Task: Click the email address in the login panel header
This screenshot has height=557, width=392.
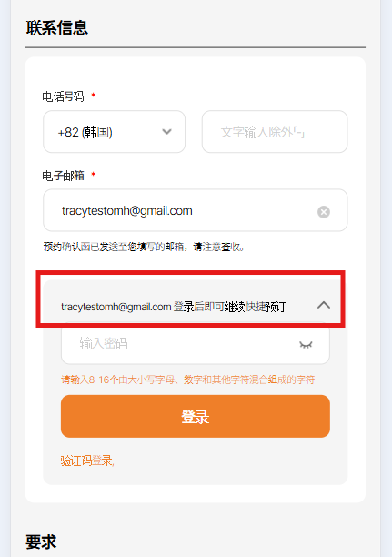Action: pos(116,307)
